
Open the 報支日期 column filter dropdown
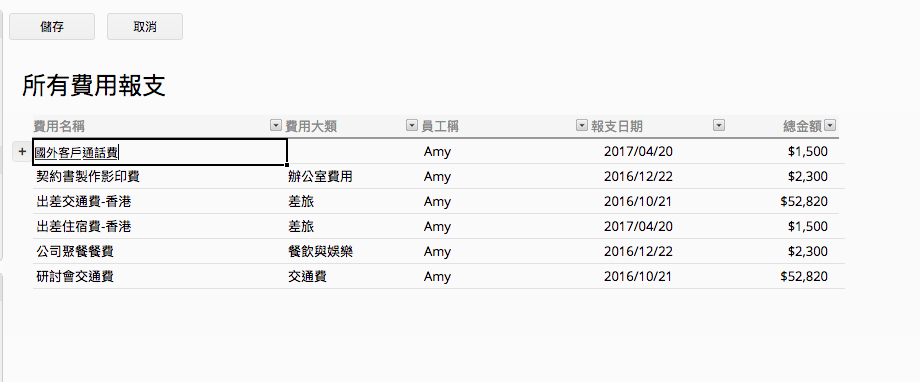click(718, 126)
